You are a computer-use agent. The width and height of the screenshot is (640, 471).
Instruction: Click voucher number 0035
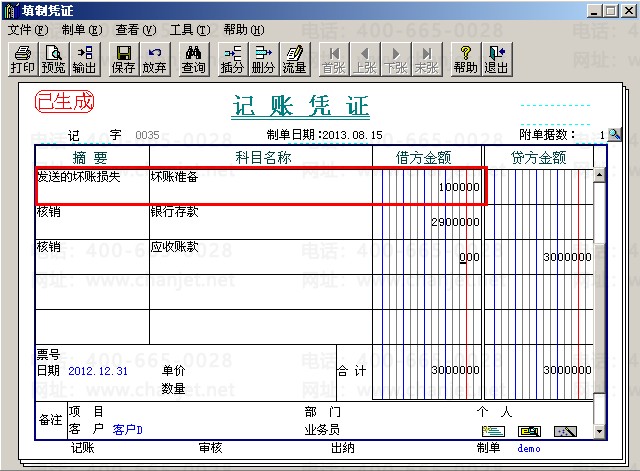point(147,135)
